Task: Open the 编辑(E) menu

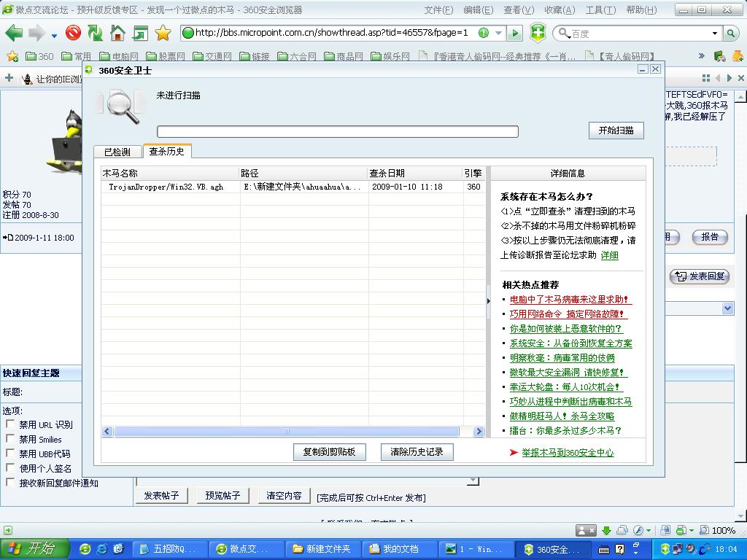Action: tap(479, 10)
